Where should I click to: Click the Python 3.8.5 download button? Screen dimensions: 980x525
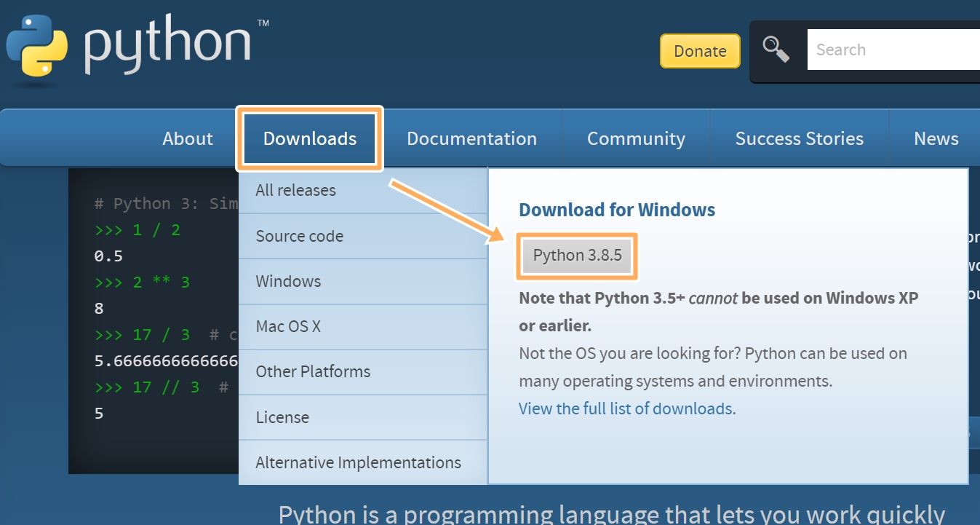577,256
